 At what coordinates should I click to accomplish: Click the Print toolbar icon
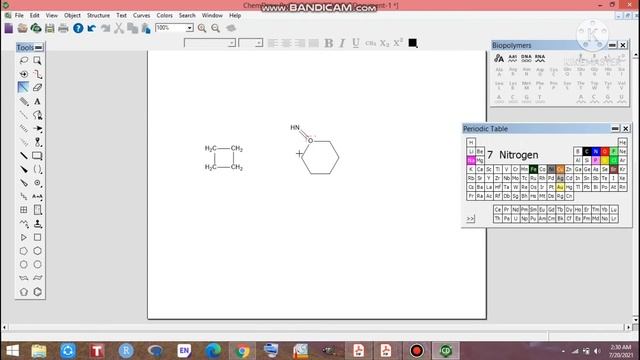63,28
